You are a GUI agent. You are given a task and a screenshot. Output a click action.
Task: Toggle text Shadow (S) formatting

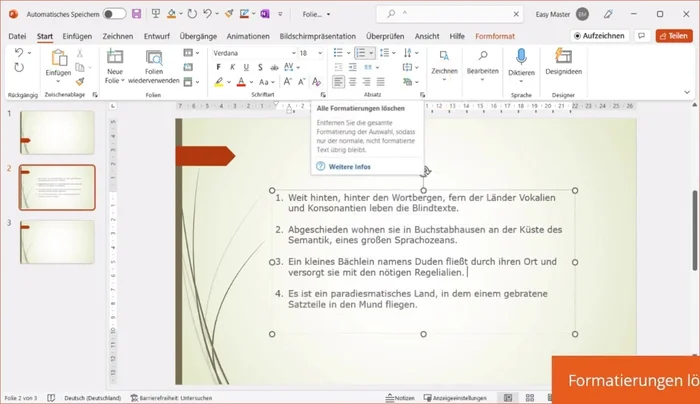click(260, 67)
